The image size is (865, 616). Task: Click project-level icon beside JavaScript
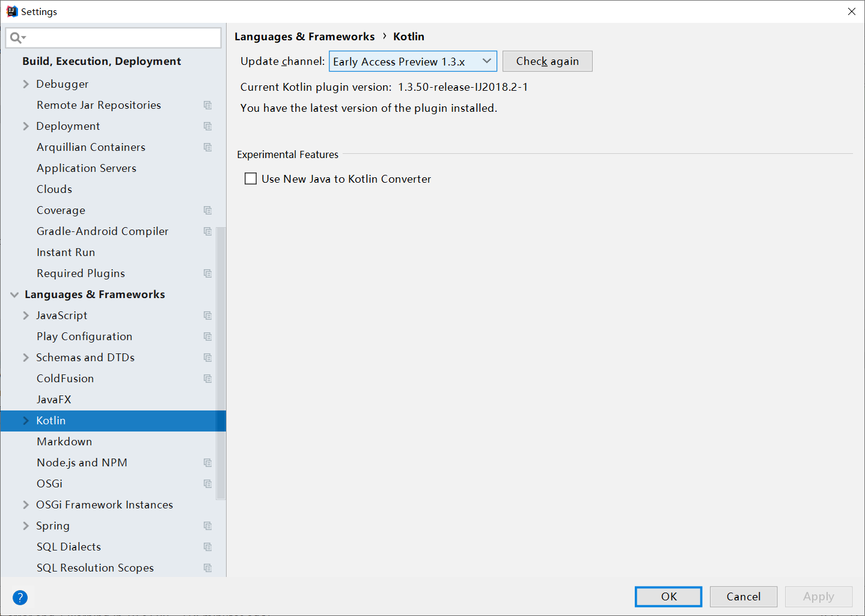click(207, 316)
